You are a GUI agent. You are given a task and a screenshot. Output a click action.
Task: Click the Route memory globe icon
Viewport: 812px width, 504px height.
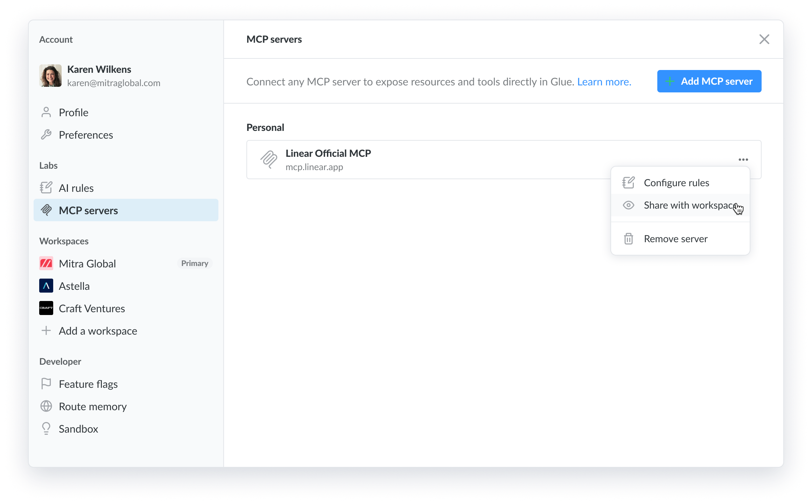pyautogui.click(x=46, y=406)
